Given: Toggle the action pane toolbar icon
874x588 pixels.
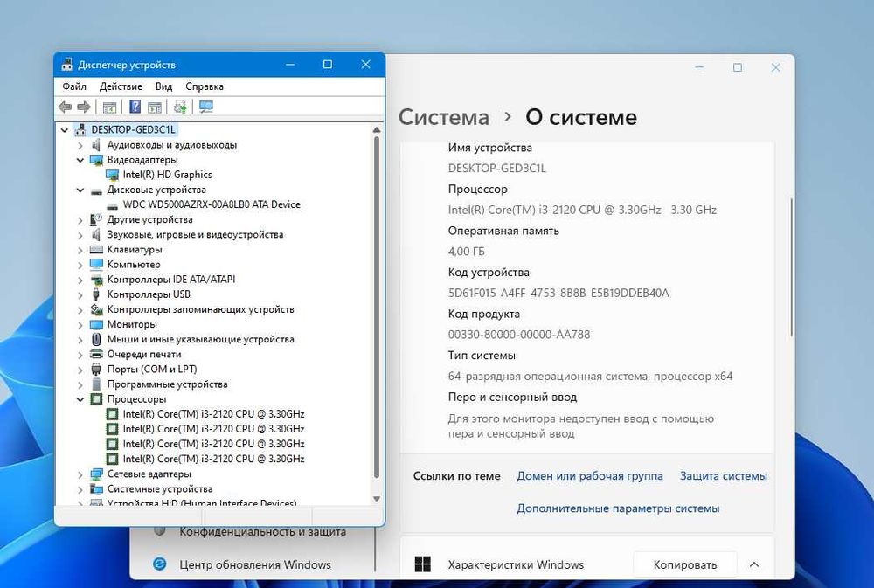Looking at the screenshot, I should [x=155, y=107].
